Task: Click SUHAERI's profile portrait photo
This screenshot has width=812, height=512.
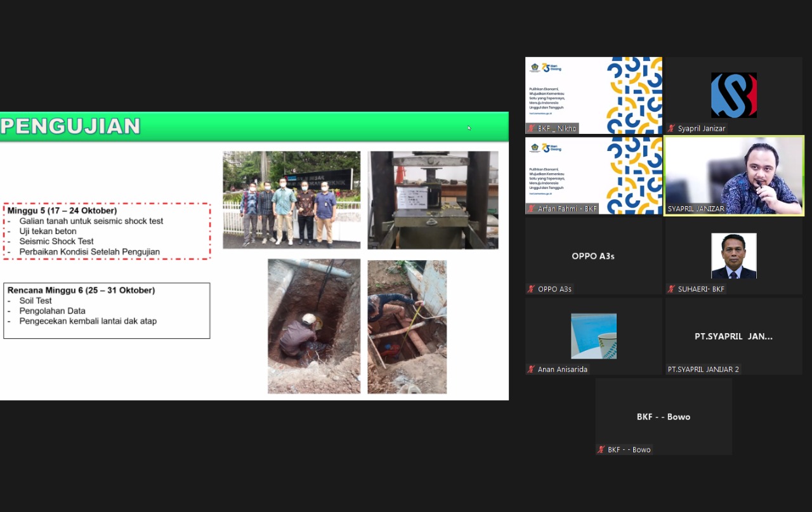Action: 733,256
